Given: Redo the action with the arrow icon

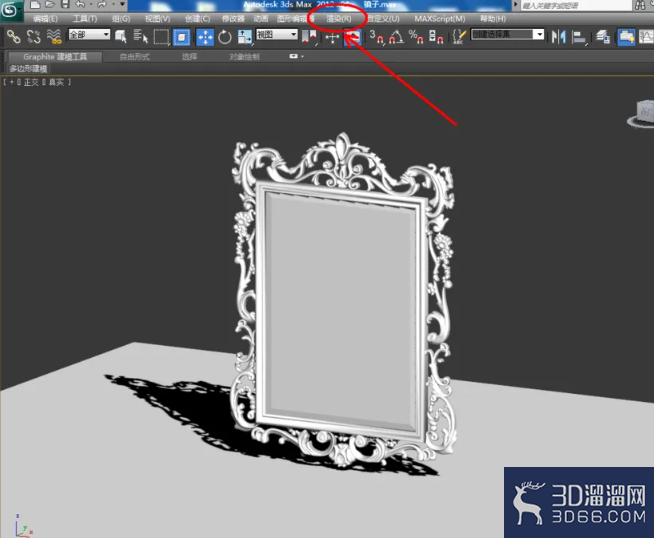Looking at the screenshot, I should click(102, 5).
